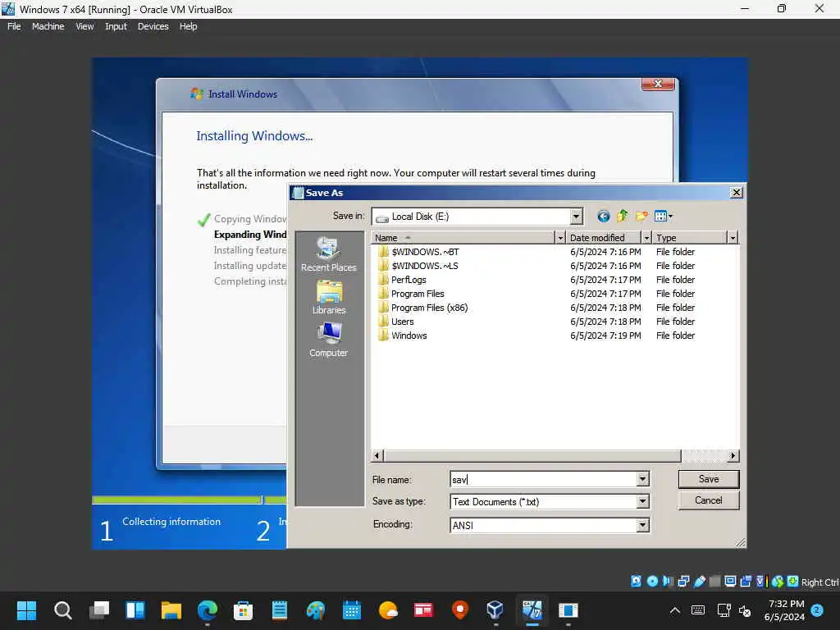
Task: Click the horizontal scrollbar left arrow
Action: pyautogui.click(x=377, y=456)
